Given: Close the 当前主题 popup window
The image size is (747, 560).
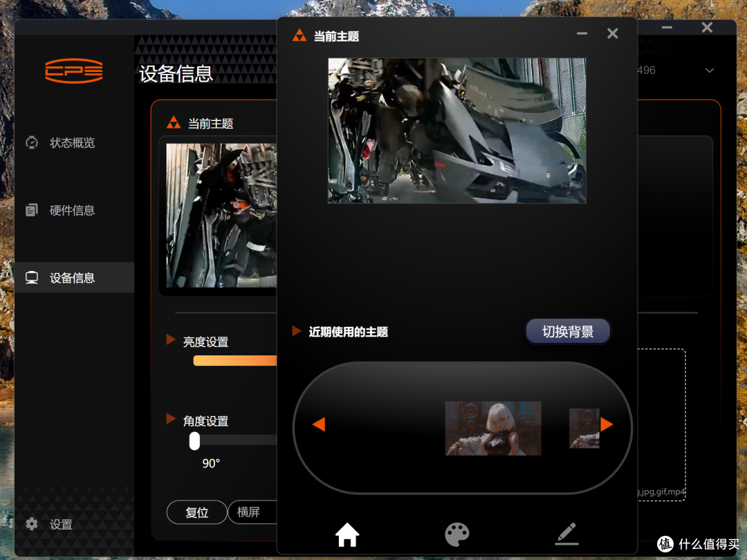Looking at the screenshot, I should click(x=613, y=33).
